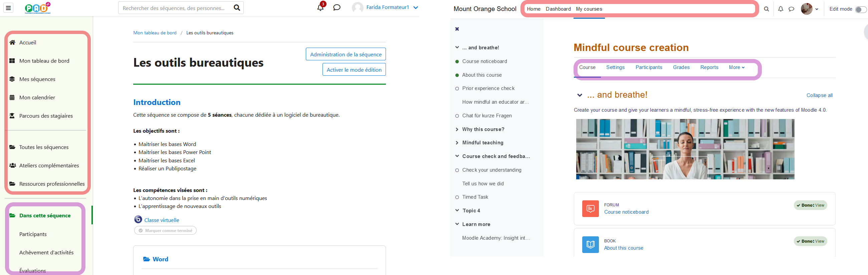Image resolution: width=868 pixels, height=275 pixels.
Task: Mark Classe virtuelle as terminé
Action: [x=166, y=231]
